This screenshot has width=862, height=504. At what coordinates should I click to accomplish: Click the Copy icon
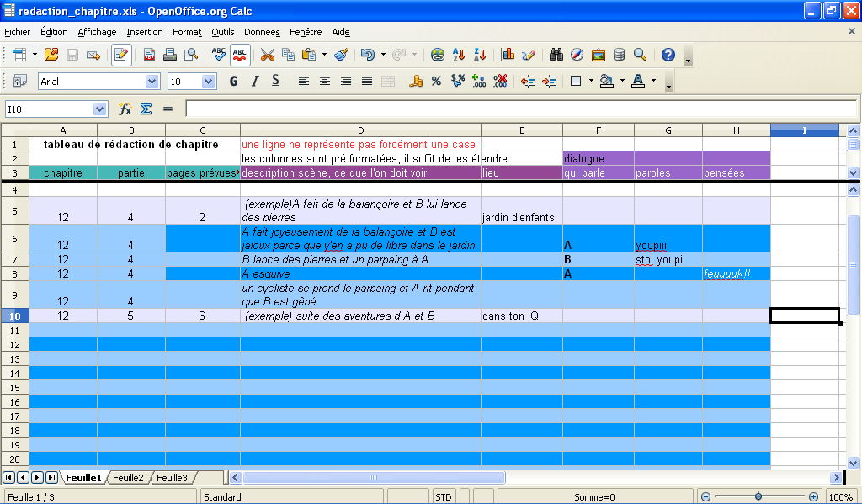tap(288, 55)
